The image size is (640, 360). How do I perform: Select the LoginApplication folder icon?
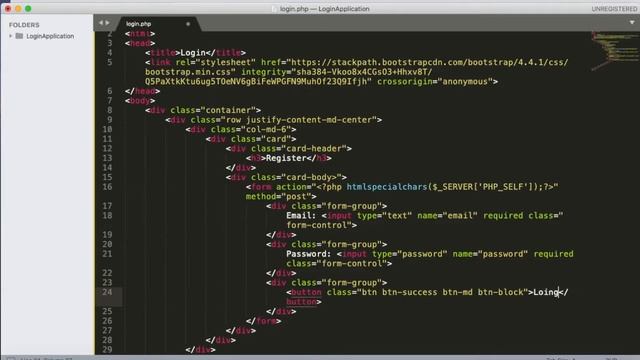(x=19, y=36)
